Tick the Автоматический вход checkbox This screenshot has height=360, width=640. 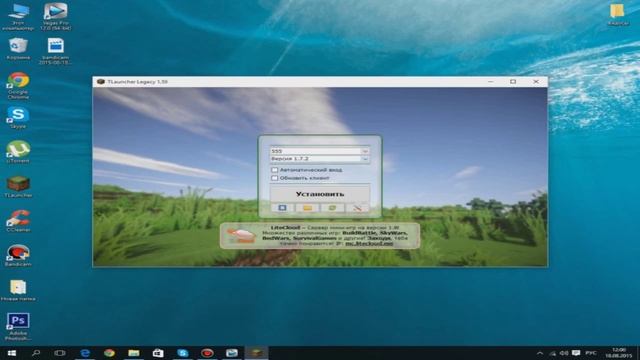(x=275, y=170)
